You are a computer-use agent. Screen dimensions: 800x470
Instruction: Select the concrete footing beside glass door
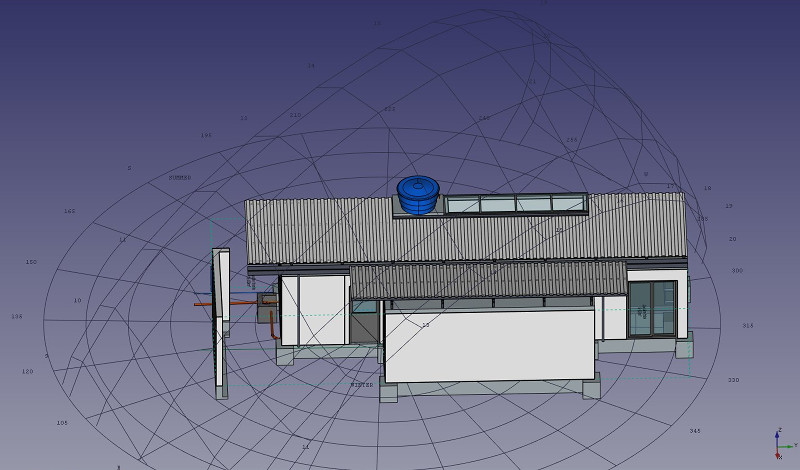pos(684,348)
